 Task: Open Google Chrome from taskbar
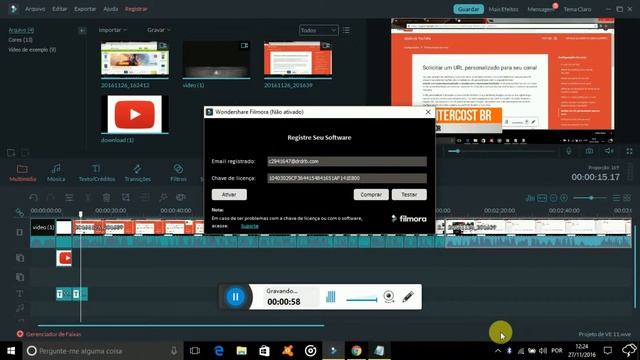pos(356,351)
